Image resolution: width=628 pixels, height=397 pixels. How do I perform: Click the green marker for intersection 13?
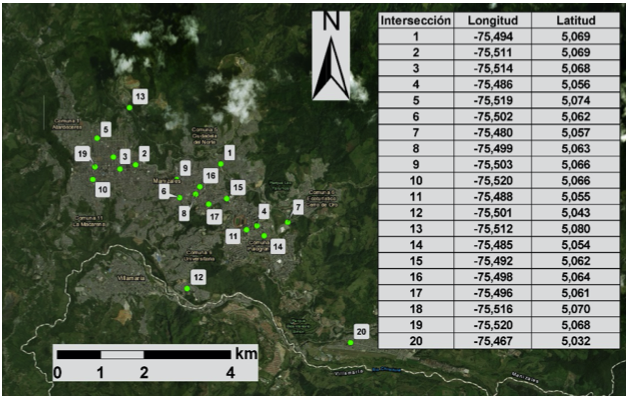pyautogui.click(x=129, y=107)
